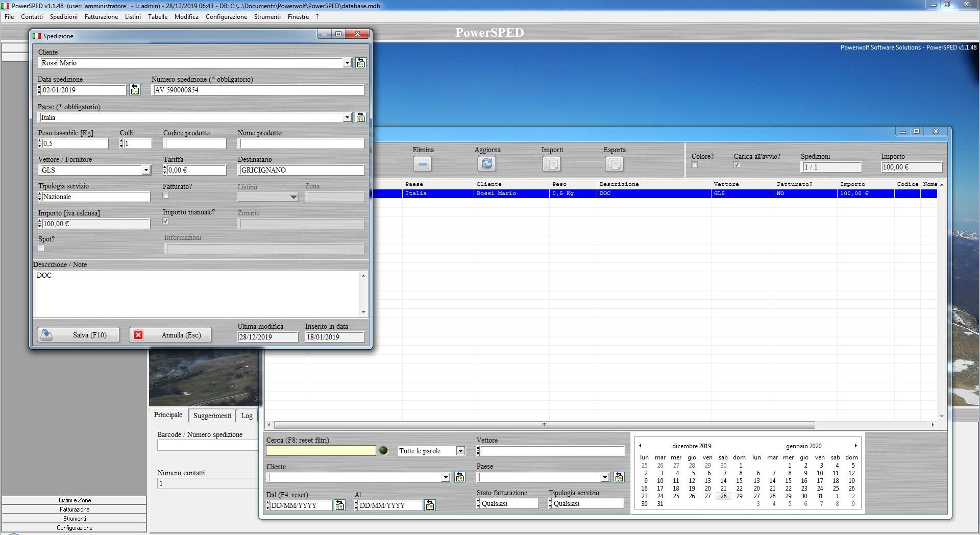This screenshot has height=535, width=980.
Task: Click the yellow Cerca search field
Action: (321, 451)
